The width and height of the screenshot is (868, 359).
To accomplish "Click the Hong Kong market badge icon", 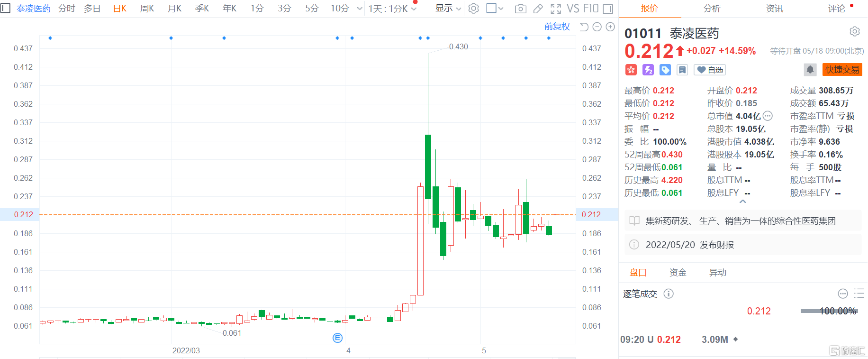I will pyautogui.click(x=631, y=70).
